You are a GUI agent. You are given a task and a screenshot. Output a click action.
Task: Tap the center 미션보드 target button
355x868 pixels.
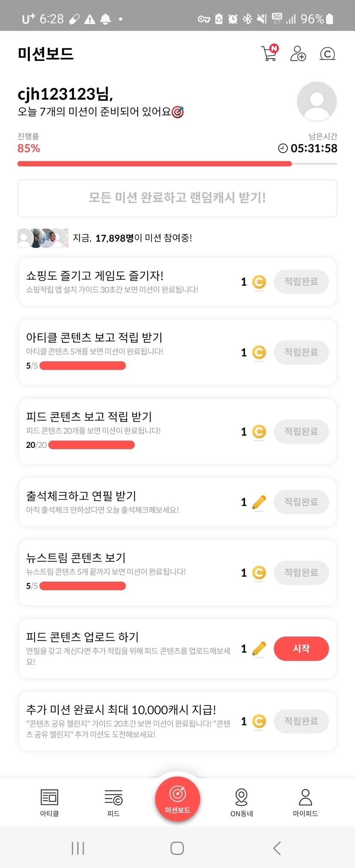(177, 798)
